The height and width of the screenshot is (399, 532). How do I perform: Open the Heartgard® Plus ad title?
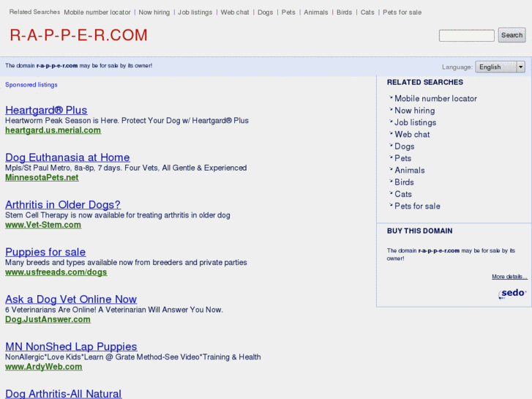pyautogui.click(x=46, y=110)
